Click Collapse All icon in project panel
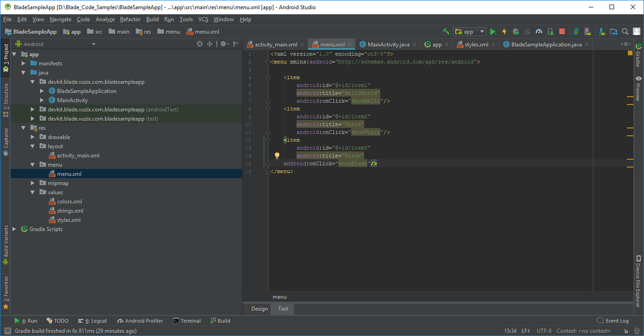The height and width of the screenshot is (336, 644). (210, 44)
